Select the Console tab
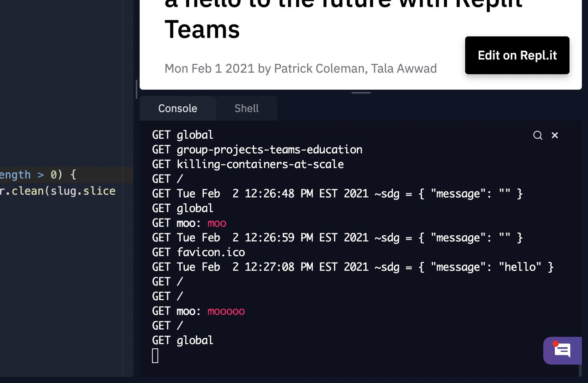Image resolution: width=588 pixels, height=383 pixels. tap(178, 108)
